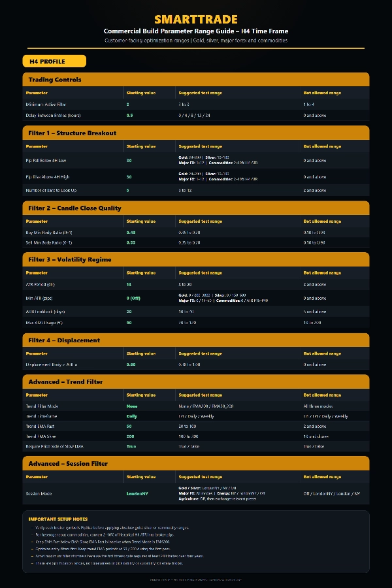Click the Filter 2 – Candle Close Quality header
The height and width of the screenshot is (588, 392).
(196, 208)
